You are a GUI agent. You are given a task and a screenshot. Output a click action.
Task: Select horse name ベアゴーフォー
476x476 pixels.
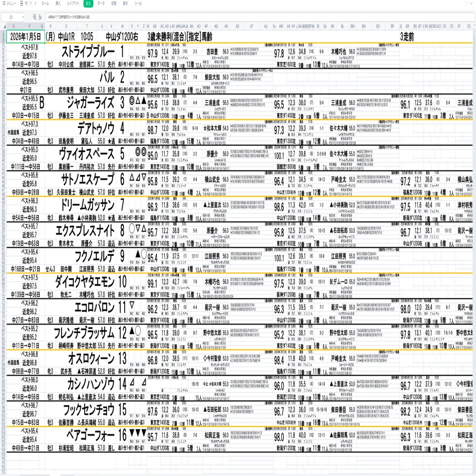tap(90, 435)
